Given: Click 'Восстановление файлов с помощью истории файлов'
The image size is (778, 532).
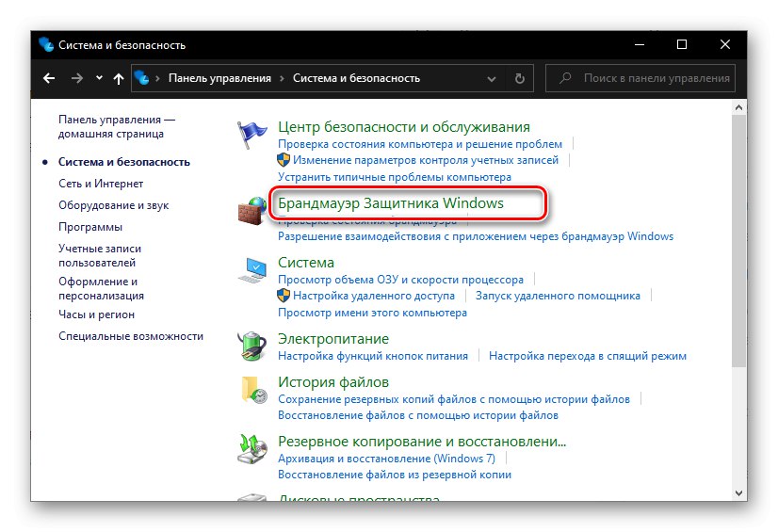Looking at the screenshot, I should (x=418, y=415).
